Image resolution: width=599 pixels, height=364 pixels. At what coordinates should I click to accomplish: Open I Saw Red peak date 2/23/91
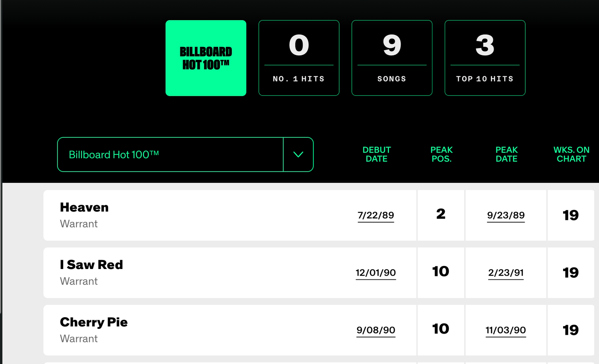click(506, 273)
